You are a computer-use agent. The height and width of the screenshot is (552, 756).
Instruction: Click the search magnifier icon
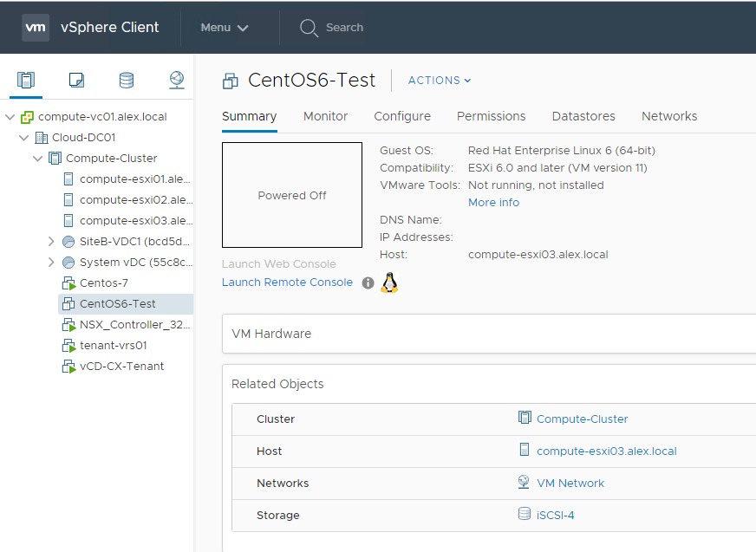(309, 28)
